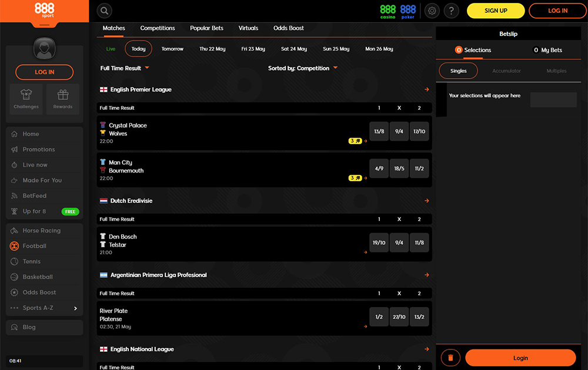Open Challenges shirt icon tile
The height and width of the screenshot is (370, 588).
[x=26, y=99]
